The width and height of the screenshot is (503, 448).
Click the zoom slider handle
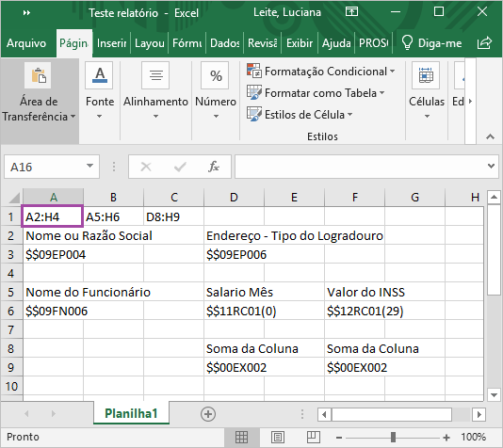393,437
